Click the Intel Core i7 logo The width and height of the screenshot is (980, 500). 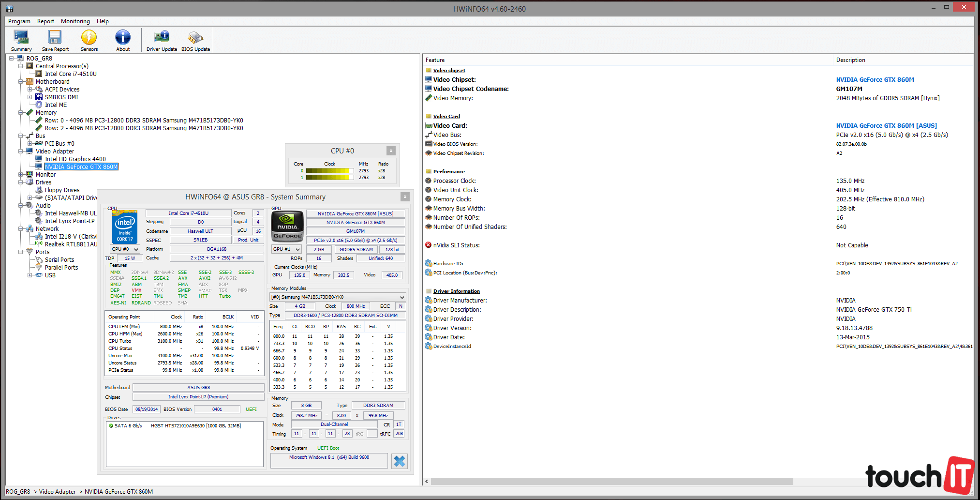click(x=125, y=227)
